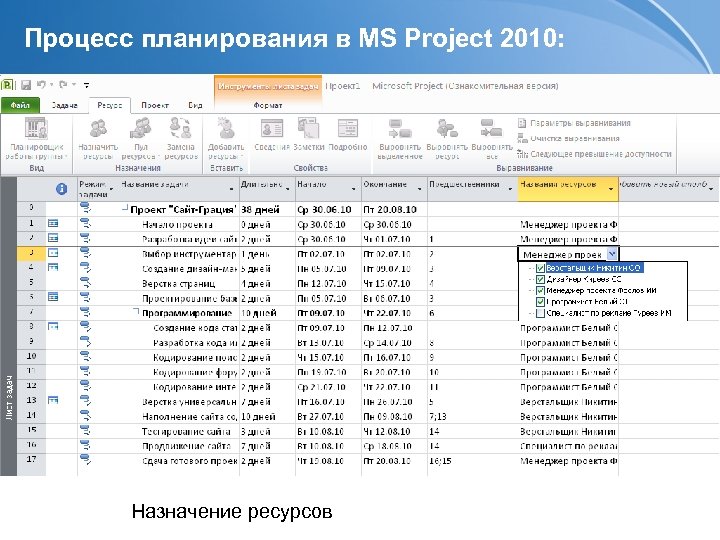Click the task mode icon in row 7
This screenshot has height=540, width=720.
point(85,313)
